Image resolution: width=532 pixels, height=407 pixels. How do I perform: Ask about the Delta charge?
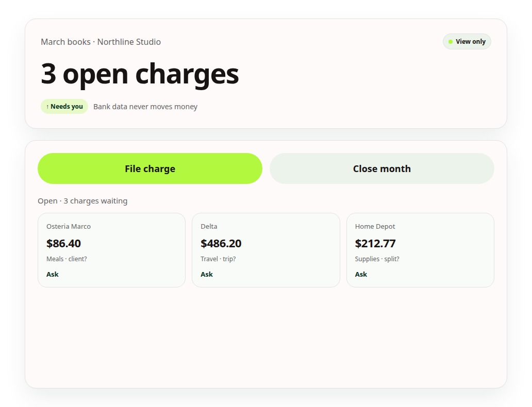pyautogui.click(x=207, y=274)
